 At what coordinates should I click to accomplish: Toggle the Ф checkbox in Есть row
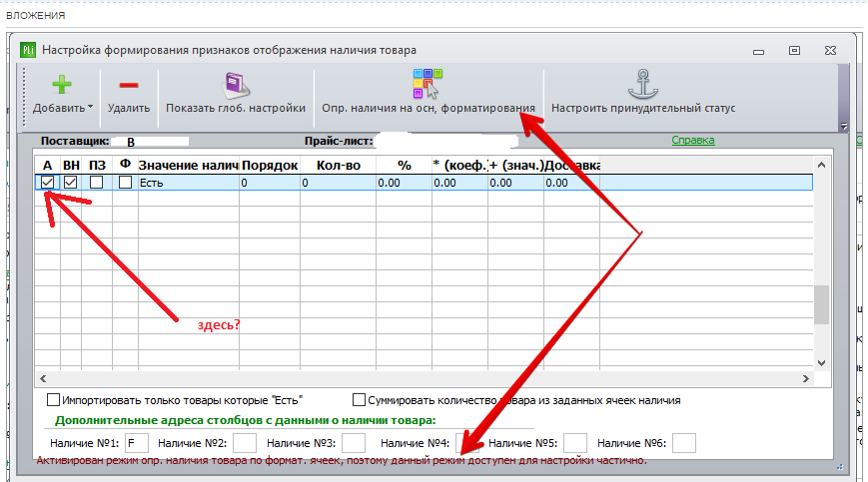(x=125, y=182)
